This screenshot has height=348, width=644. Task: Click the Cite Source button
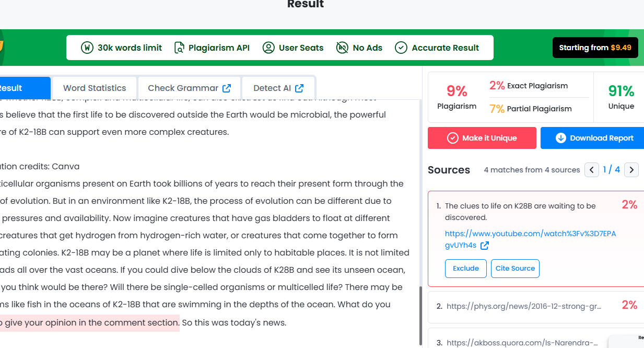tap(515, 268)
